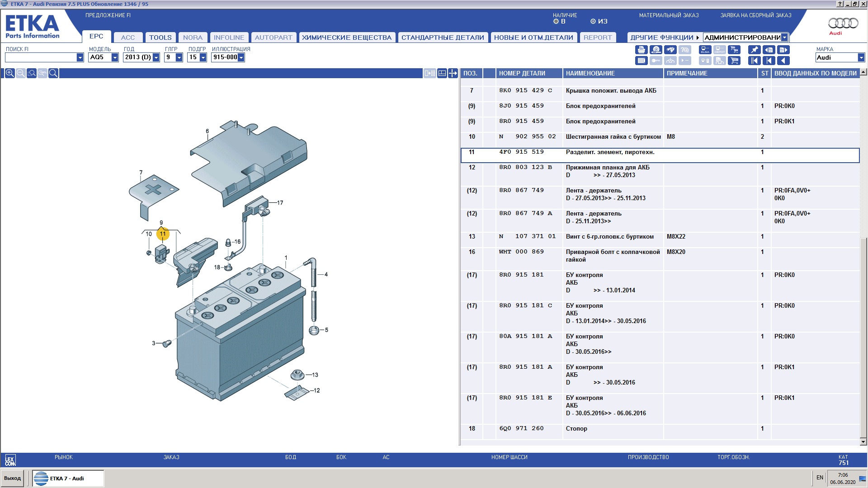Click the pushpin icon
The height and width of the screenshot is (488, 868).
pyautogui.click(x=754, y=50)
